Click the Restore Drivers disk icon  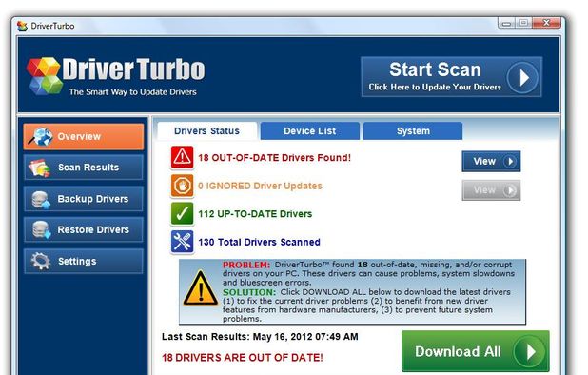coord(41,230)
